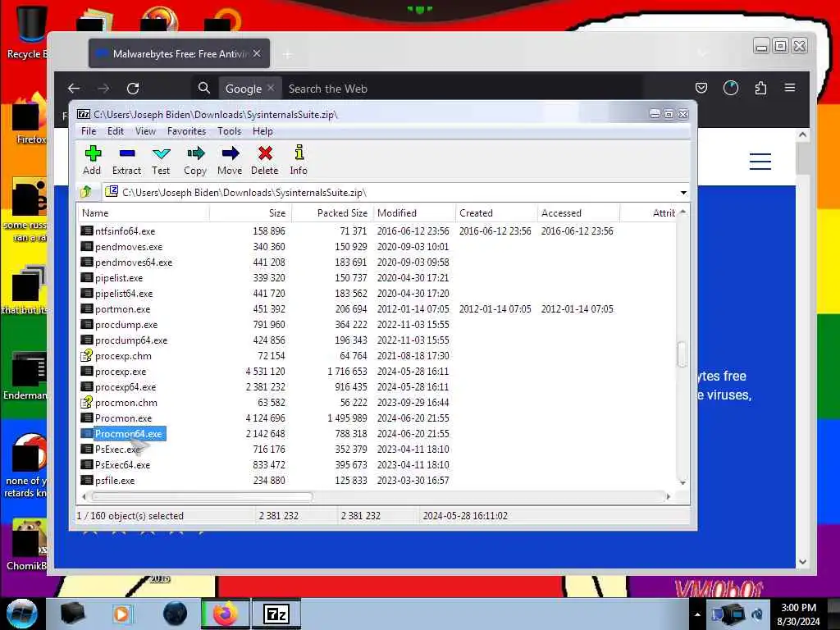This screenshot has height=630, width=840.
Task: Expand the address path dropdown in 7-Zip
Action: coord(683,192)
